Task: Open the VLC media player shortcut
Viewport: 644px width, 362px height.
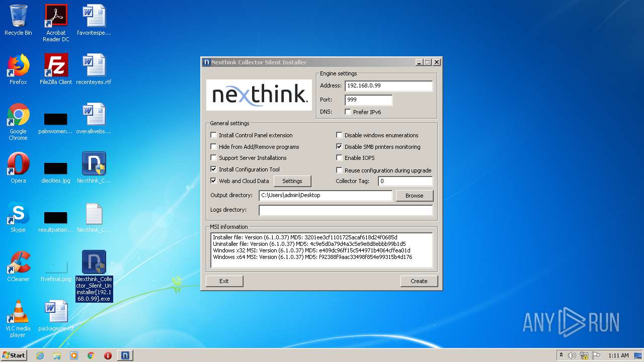Action: 18,319
